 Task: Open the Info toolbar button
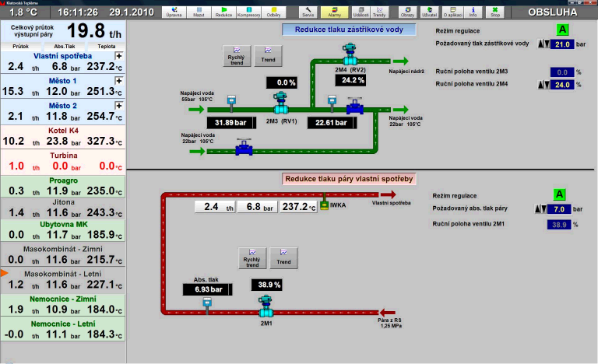(x=473, y=12)
